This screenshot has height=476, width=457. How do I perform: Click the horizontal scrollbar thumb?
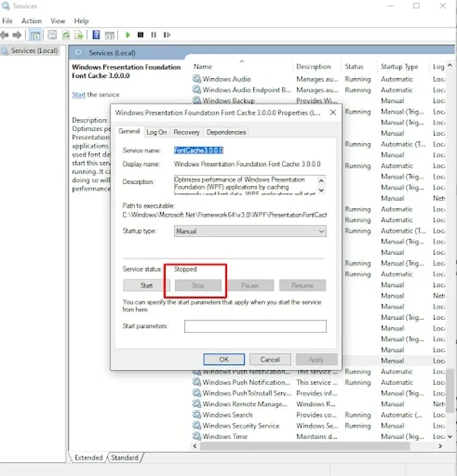(x=305, y=446)
